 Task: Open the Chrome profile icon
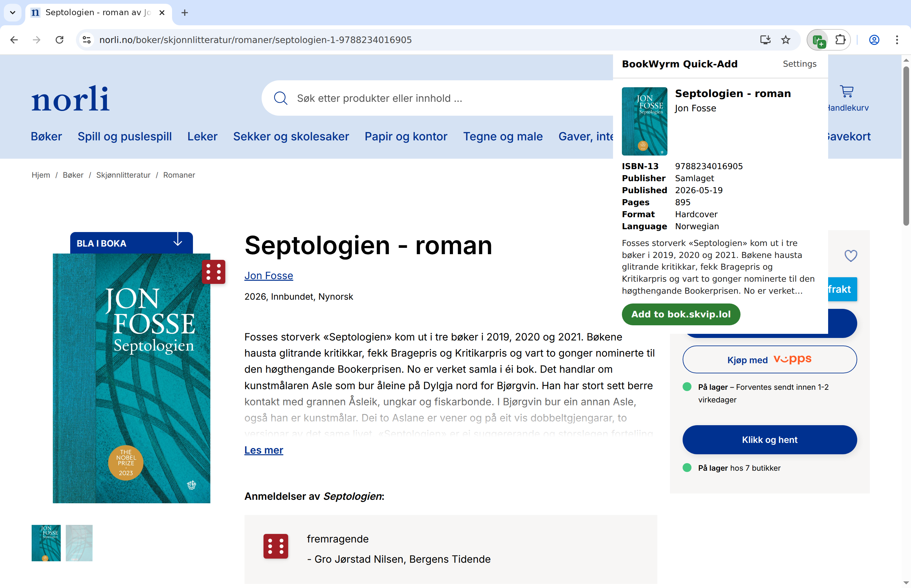tap(874, 40)
